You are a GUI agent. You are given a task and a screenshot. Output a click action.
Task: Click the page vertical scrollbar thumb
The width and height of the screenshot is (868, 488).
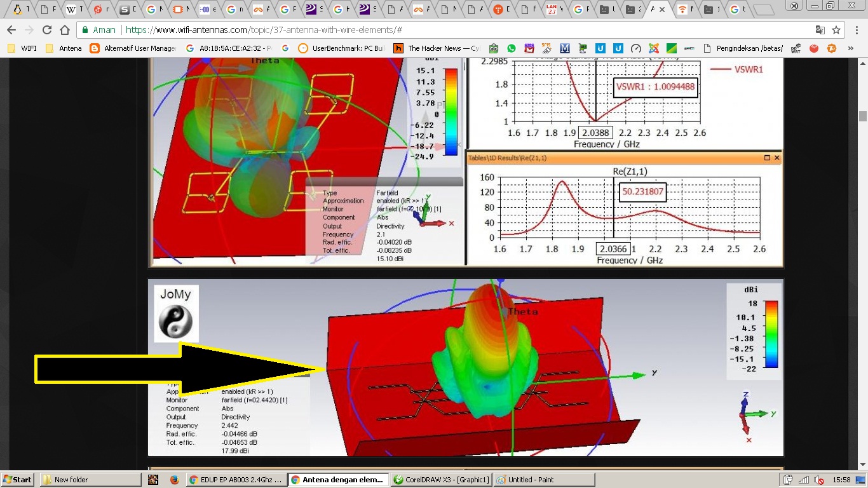pos(862,116)
